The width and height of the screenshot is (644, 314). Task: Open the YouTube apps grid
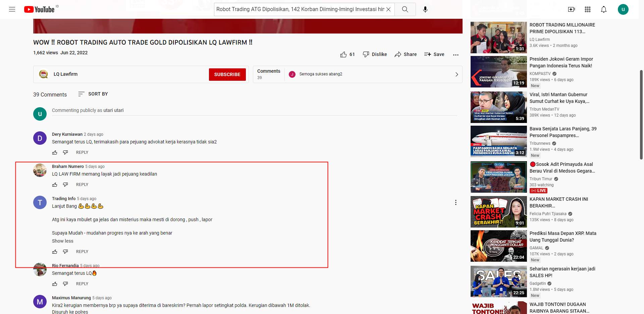pos(588,9)
